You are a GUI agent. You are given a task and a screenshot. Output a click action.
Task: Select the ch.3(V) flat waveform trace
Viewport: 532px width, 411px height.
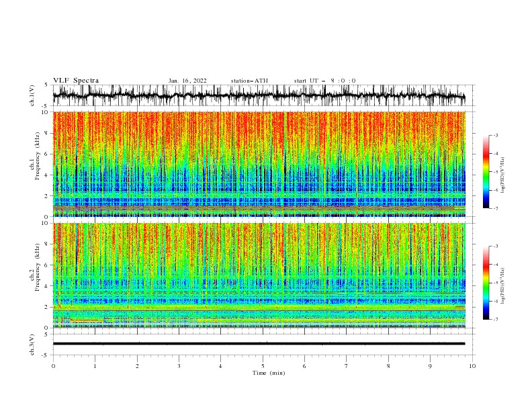pos(259,344)
